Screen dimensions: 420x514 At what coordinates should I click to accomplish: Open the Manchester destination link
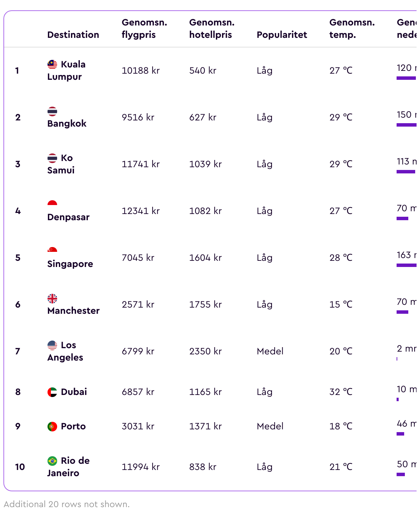click(x=74, y=311)
